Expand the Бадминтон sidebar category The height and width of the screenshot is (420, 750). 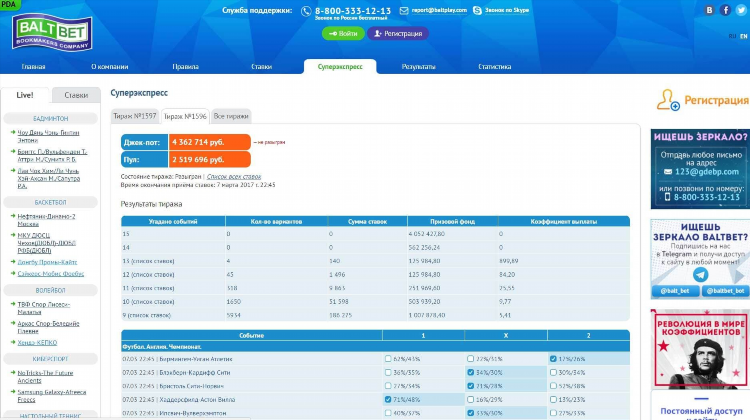click(51, 119)
